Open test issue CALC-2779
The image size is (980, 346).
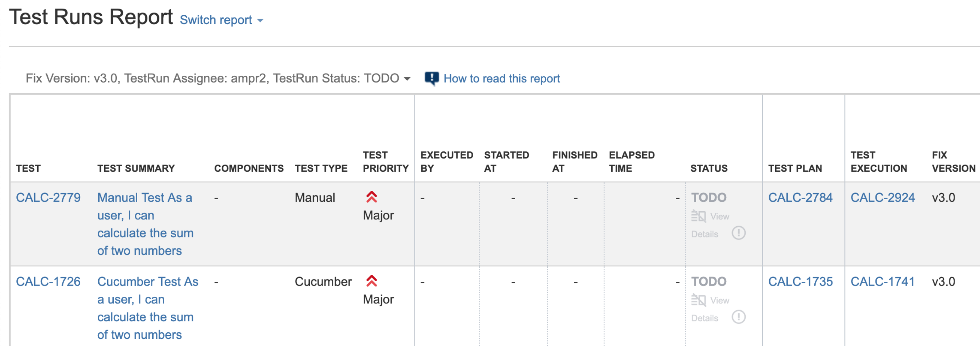click(x=48, y=198)
